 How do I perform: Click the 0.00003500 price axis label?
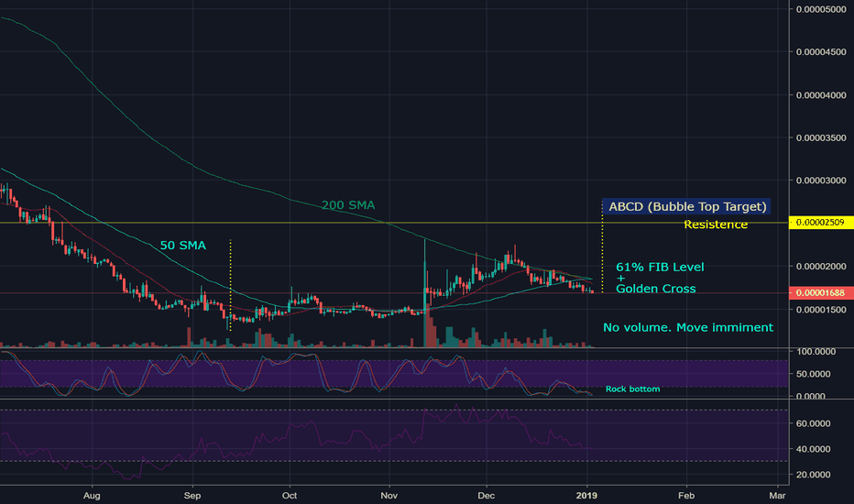[821, 137]
